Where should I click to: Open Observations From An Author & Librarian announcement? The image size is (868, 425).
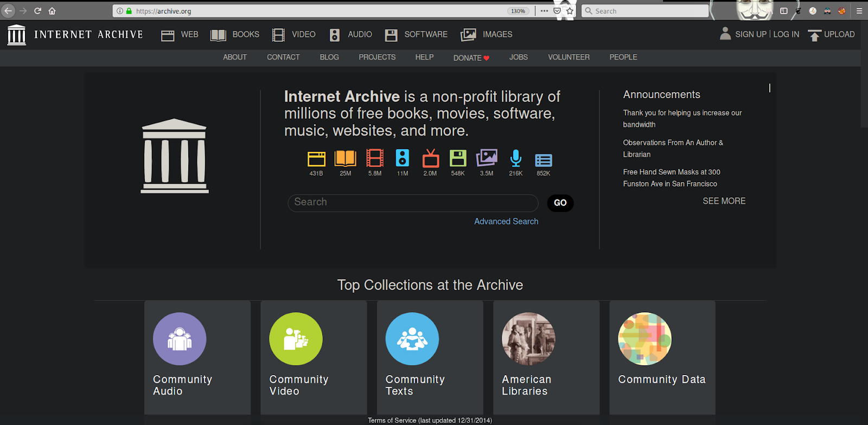(x=673, y=149)
